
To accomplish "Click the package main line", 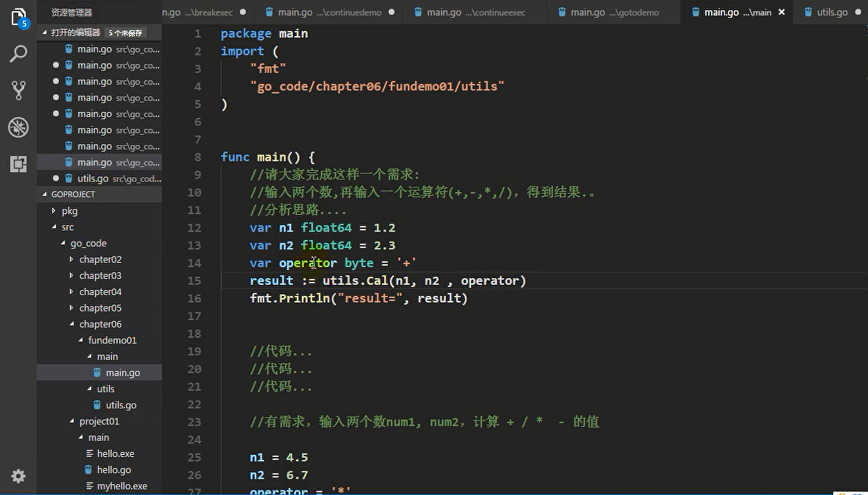I will [264, 33].
